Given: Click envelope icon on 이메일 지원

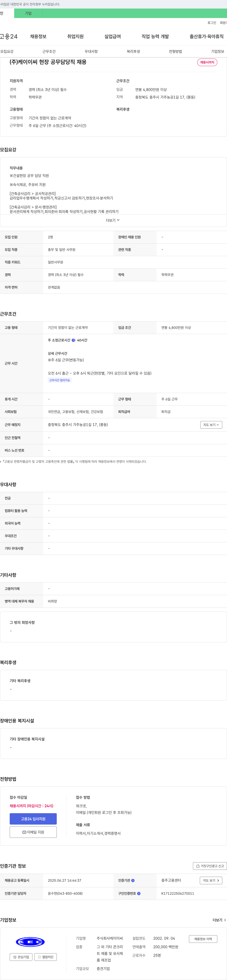Looking at the screenshot, I should (x=24, y=832).
